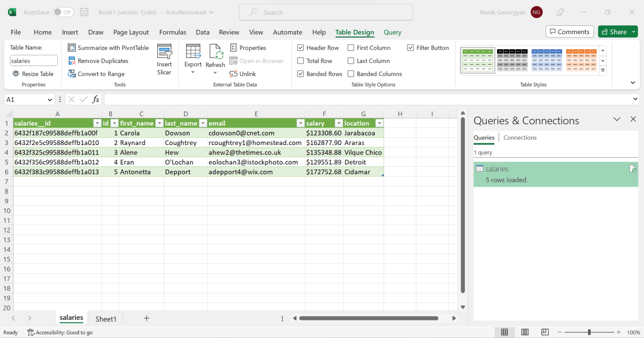Select the Sheet1 worksheet tab
644x338 pixels.
point(105,319)
